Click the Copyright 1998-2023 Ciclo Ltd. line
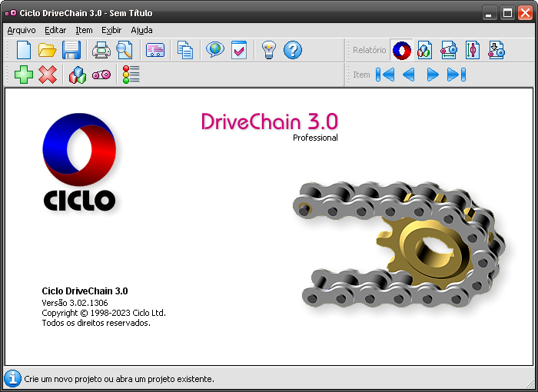The width and height of the screenshot is (538, 392). 104,313
